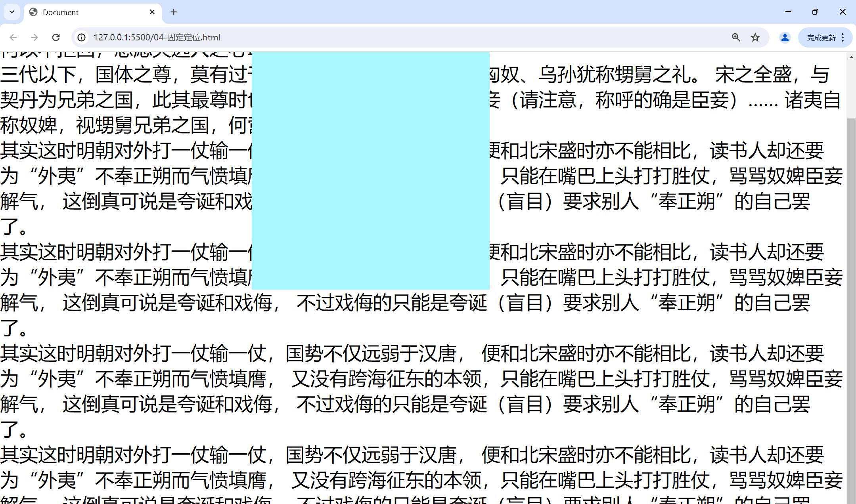Expand the tab search dropdown chevron
This screenshot has width=856, height=504.
[x=12, y=12]
